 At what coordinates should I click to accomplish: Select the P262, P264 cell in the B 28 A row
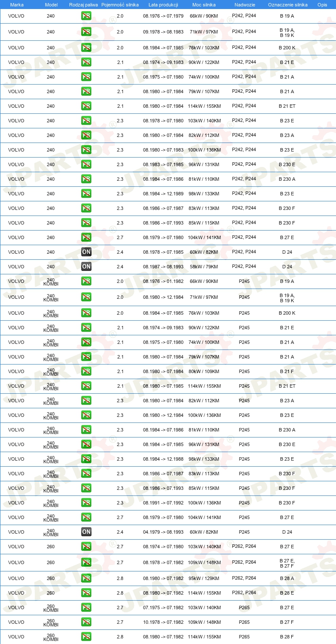click(x=244, y=578)
